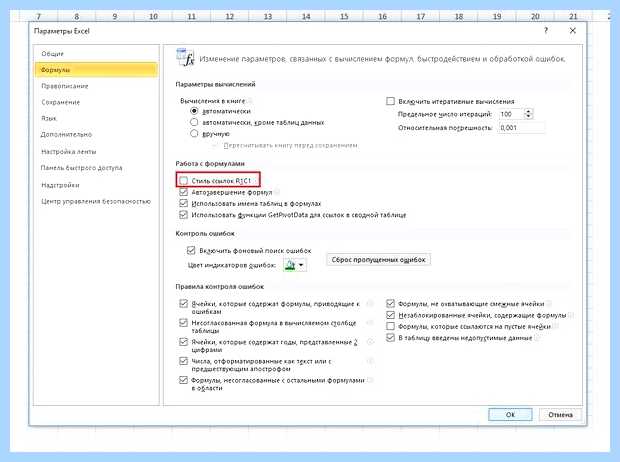Open the Язык category

point(49,118)
